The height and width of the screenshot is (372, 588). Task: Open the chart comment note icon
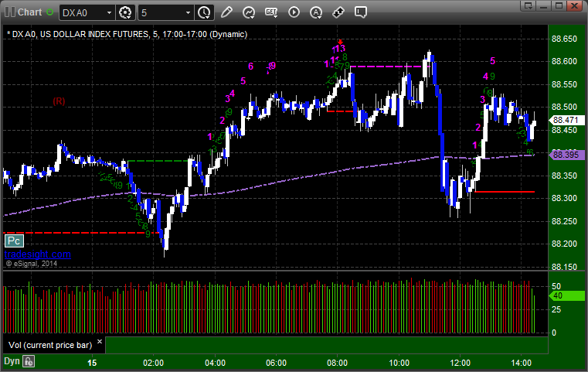(x=361, y=12)
